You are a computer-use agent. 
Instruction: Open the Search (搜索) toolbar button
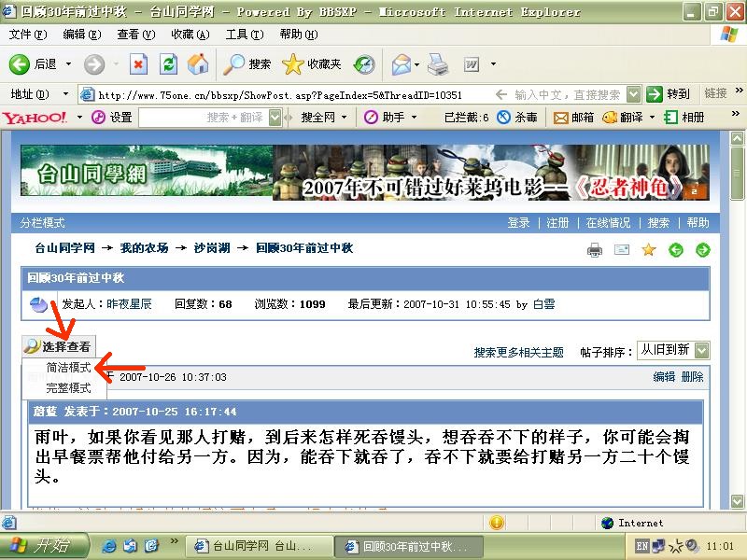[247, 63]
